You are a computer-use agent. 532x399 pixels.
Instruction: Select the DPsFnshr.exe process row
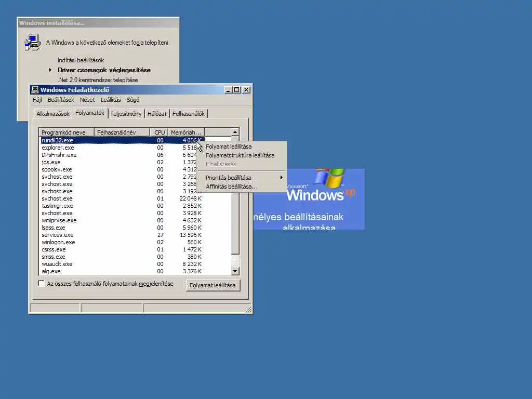[122, 155]
